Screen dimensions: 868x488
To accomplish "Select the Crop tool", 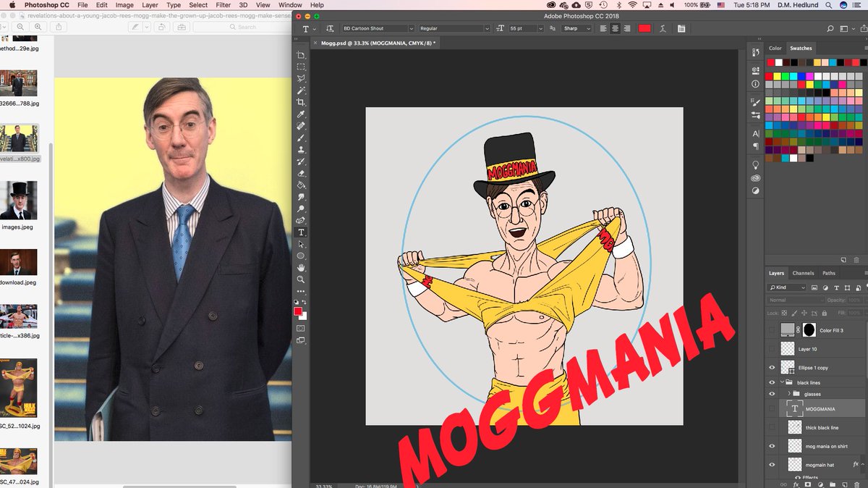I will pos(301,103).
